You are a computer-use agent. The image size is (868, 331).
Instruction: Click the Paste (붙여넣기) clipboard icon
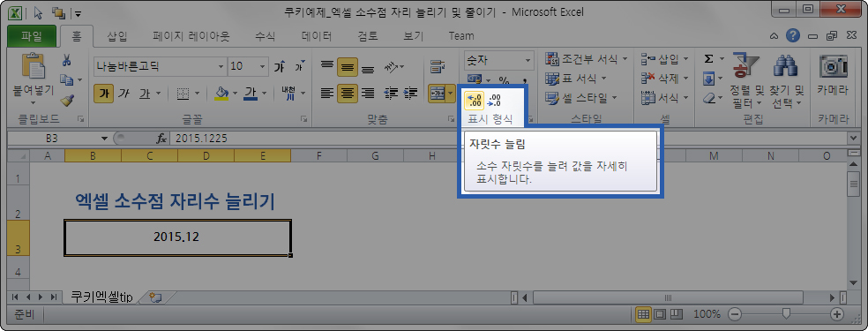coord(33,65)
